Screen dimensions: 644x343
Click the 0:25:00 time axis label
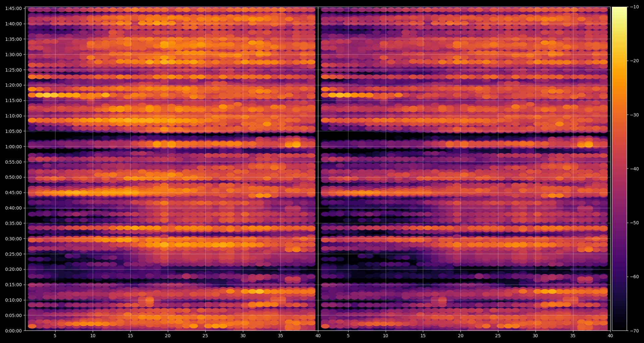coord(13,254)
